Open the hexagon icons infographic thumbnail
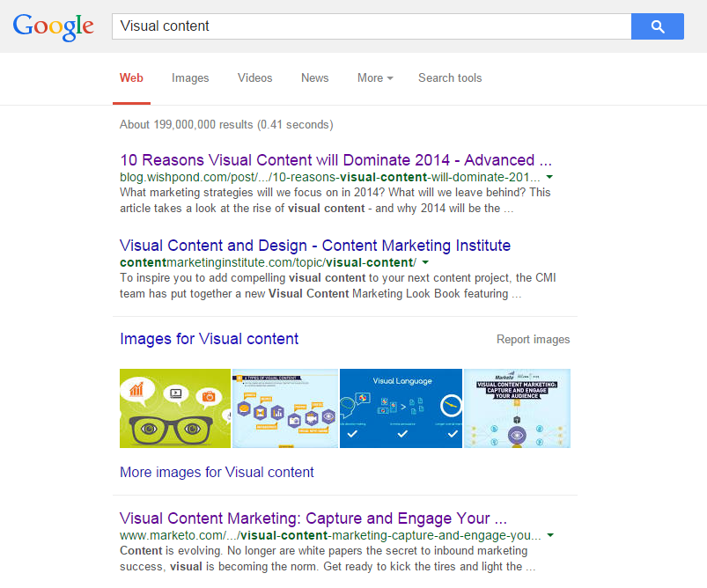Screen dimensions: 707x588 coord(285,408)
